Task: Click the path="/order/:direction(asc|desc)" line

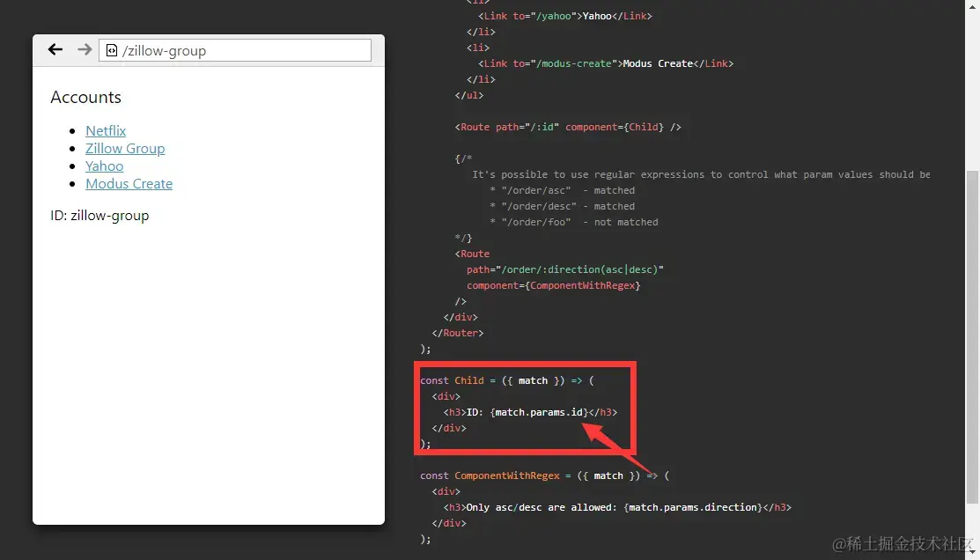Action: [565, 269]
